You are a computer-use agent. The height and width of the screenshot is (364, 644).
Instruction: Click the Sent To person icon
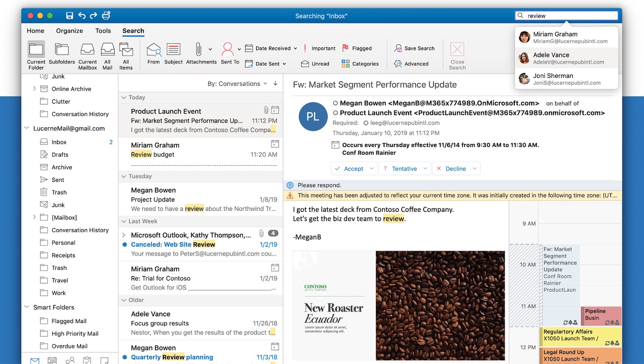[227, 49]
